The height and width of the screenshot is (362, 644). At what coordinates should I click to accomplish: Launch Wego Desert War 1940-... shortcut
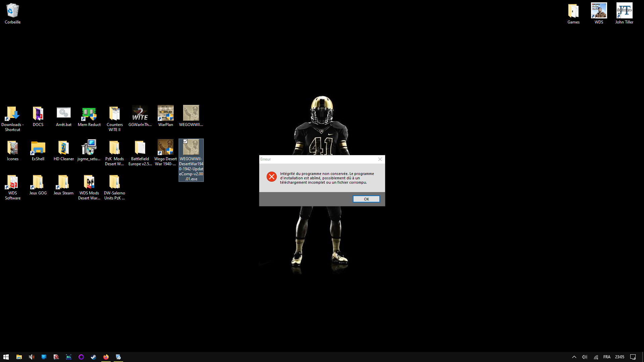click(x=165, y=153)
